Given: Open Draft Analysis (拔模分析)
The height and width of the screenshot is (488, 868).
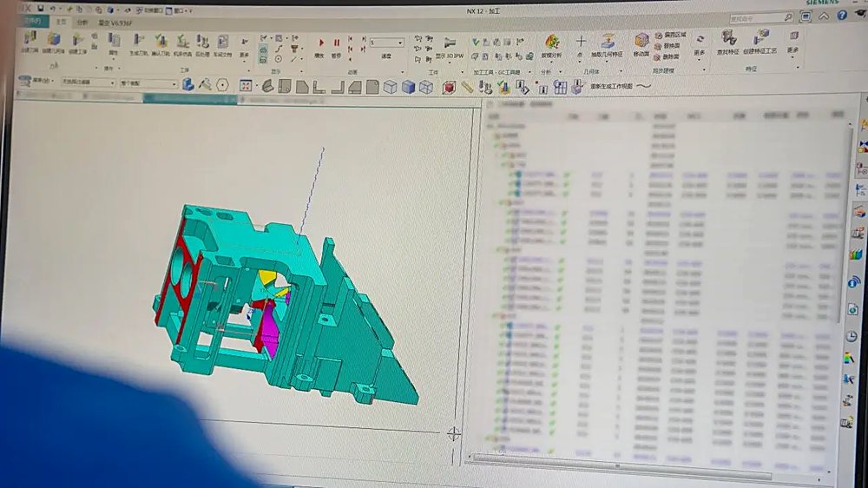Looking at the screenshot, I should coord(551,46).
